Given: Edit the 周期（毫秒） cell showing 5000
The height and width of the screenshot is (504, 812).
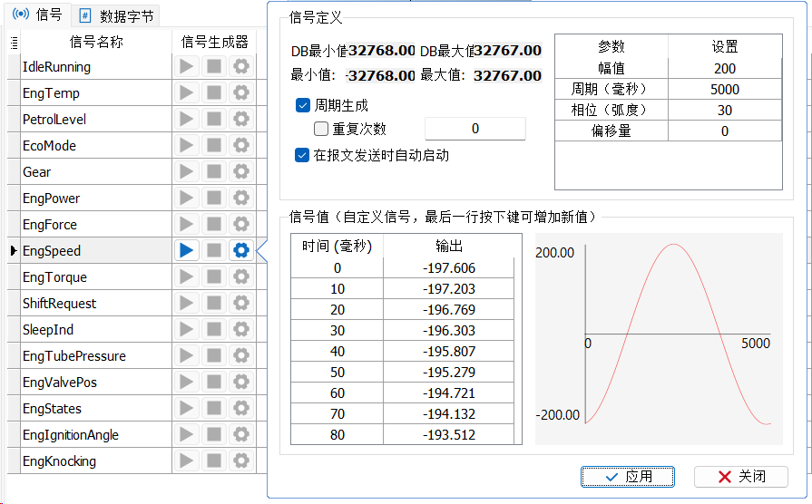Looking at the screenshot, I should pos(725,89).
